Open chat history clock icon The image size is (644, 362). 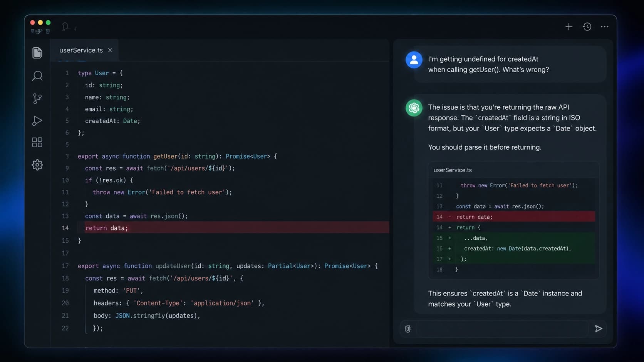pyautogui.click(x=587, y=27)
